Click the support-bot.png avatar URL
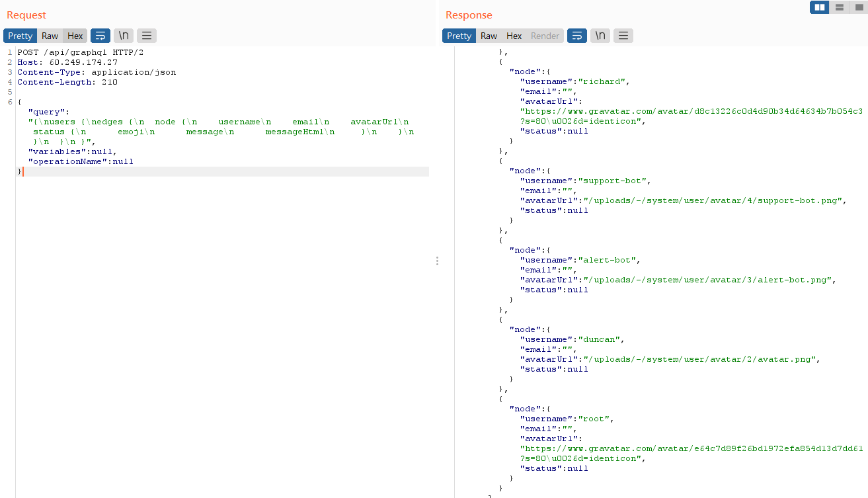The height and width of the screenshot is (498, 868). click(713, 201)
